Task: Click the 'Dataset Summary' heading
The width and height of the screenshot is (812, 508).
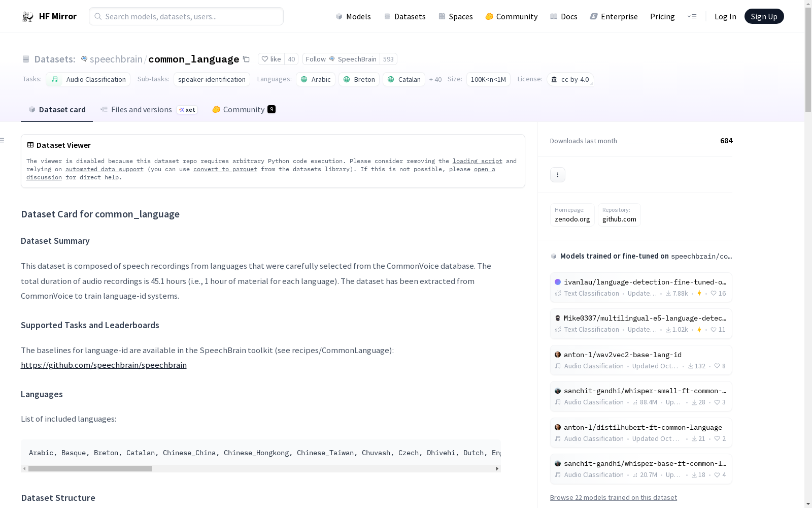Action: [55, 241]
